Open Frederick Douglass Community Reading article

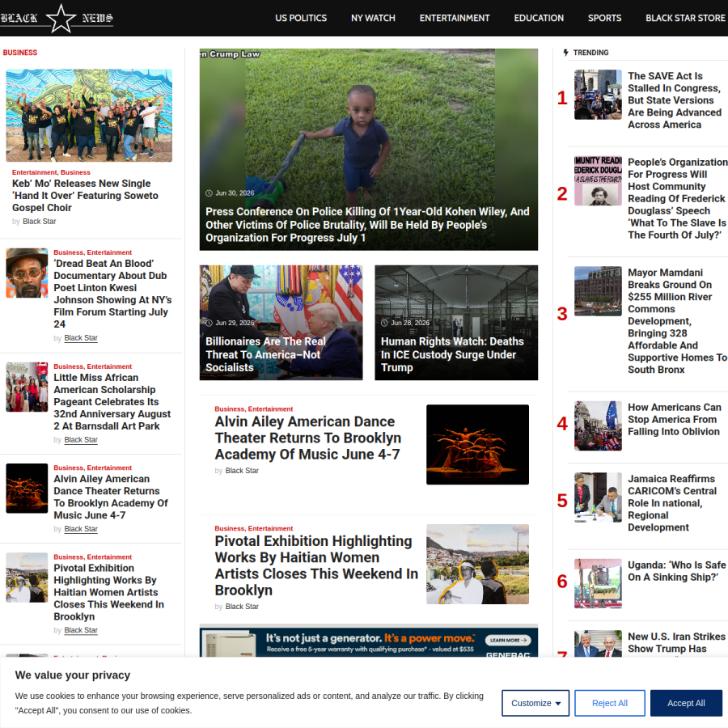click(x=677, y=199)
